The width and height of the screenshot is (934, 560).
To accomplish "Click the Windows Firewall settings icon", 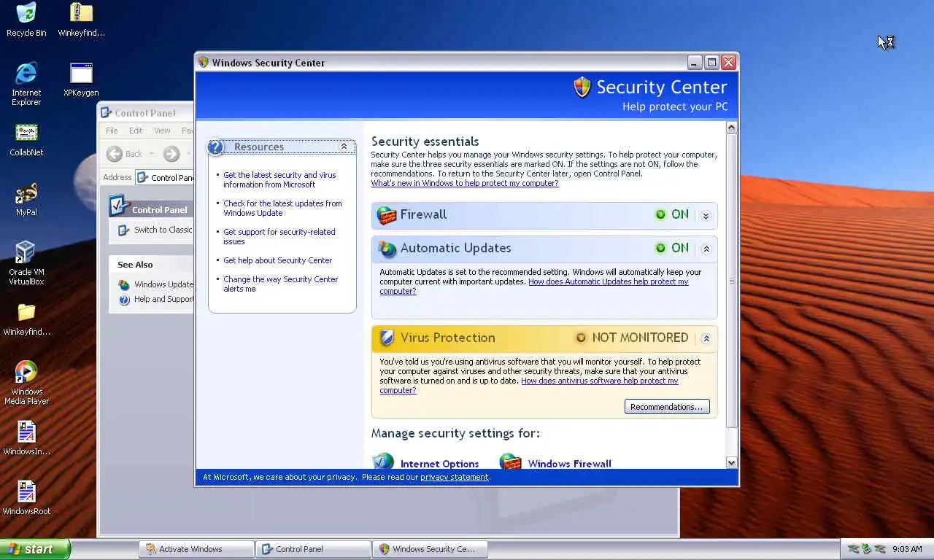I will [511, 462].
